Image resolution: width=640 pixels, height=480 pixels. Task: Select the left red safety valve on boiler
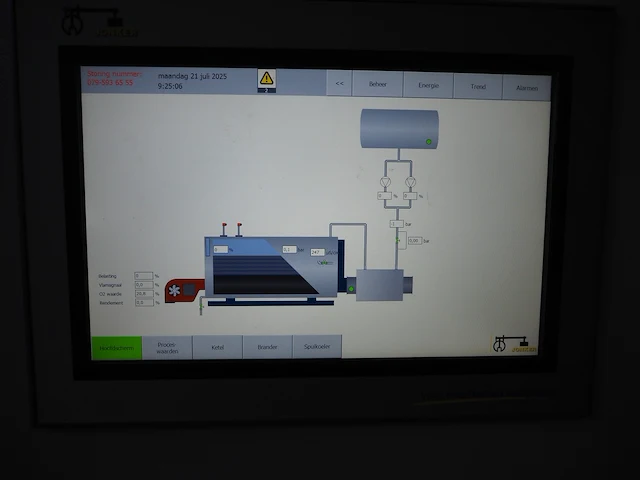[x=224, y=229]
